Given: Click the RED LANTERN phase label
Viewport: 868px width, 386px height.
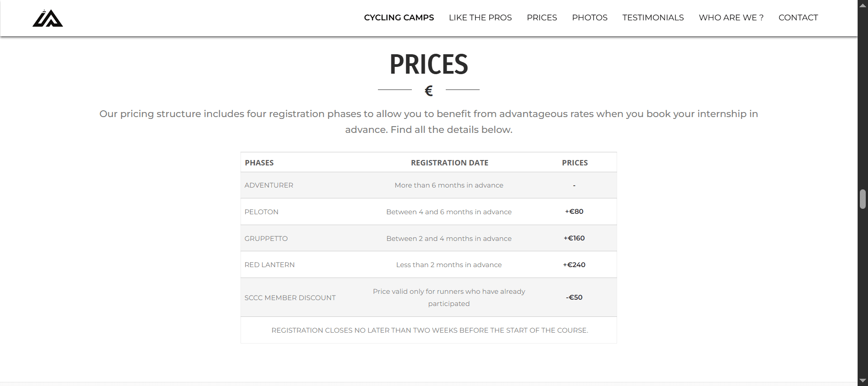Looking at the screenshot, I should click(x=269, y=265).
